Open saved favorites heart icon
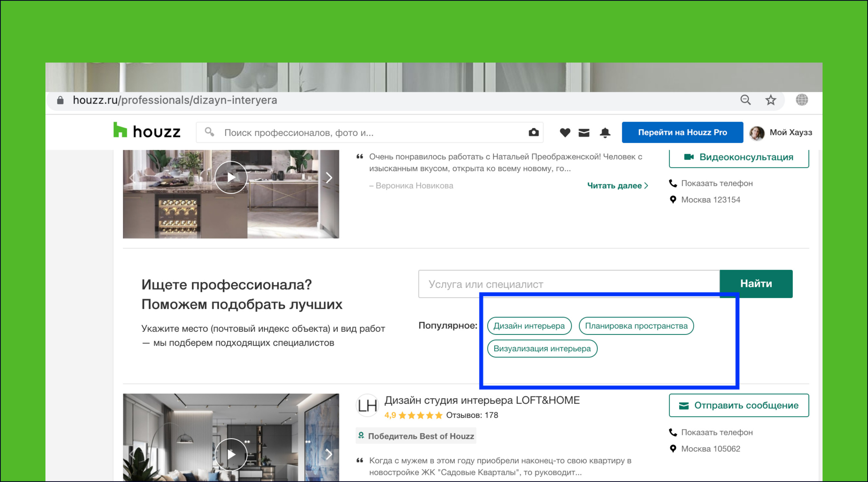This screenshot has width=868, height=482. 565,133
